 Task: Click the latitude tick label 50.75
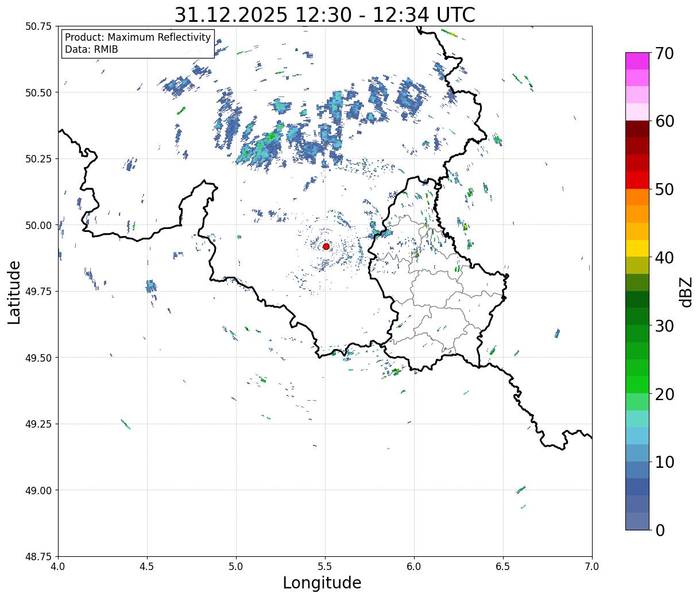[38, 26]
